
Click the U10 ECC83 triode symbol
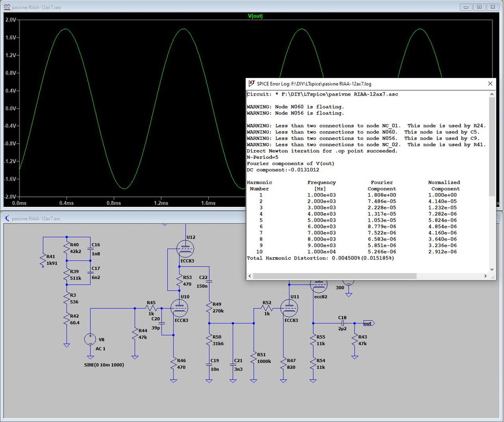tap(179, 308)
